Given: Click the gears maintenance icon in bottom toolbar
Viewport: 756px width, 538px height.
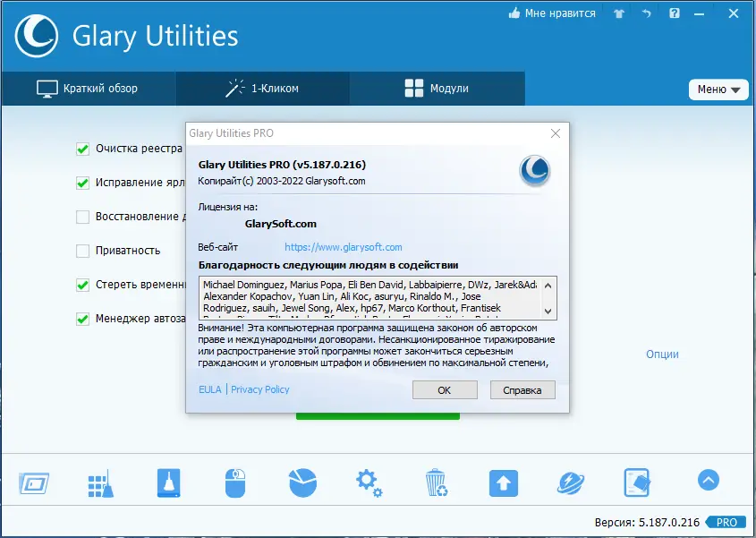Looking at the screenshot, I should (x=369, y=481).
